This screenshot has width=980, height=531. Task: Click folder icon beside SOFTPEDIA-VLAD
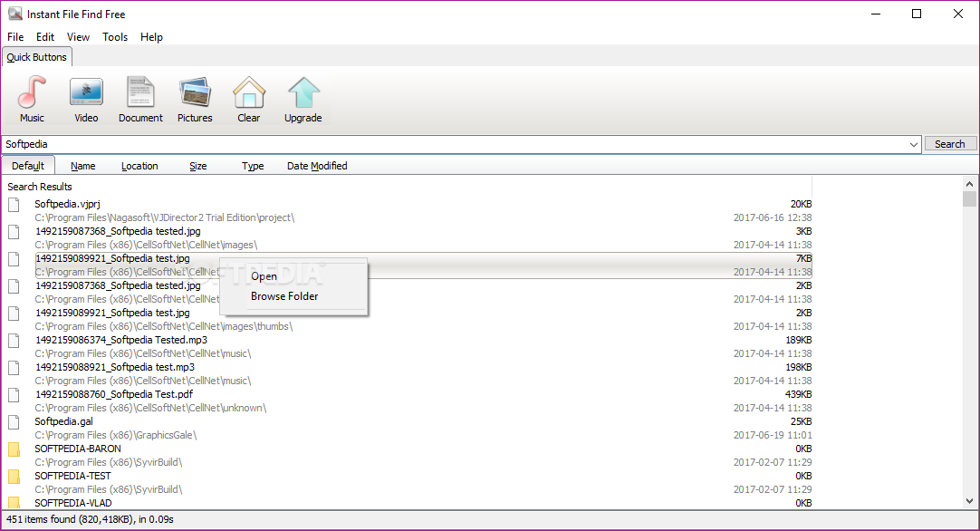14,502
